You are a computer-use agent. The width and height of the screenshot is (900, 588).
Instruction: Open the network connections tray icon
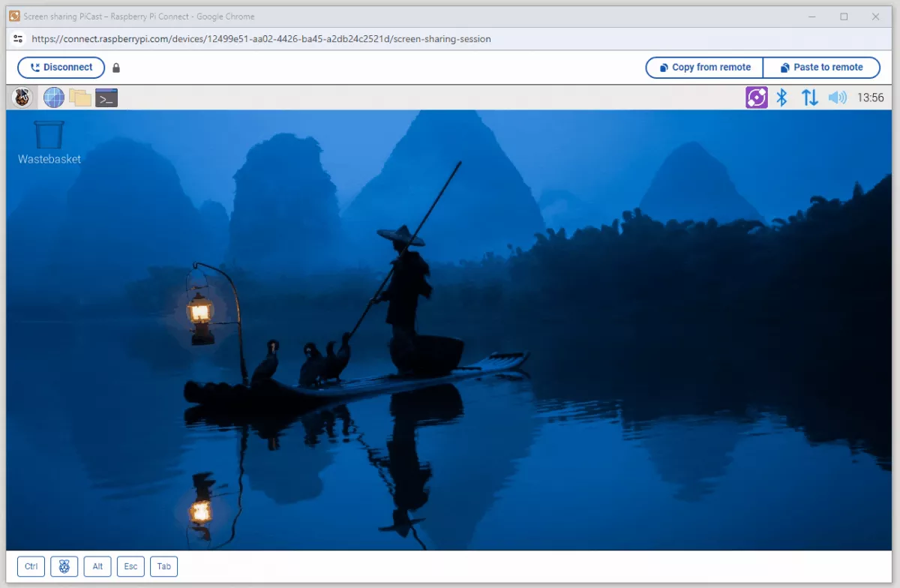tap(810, 97)
